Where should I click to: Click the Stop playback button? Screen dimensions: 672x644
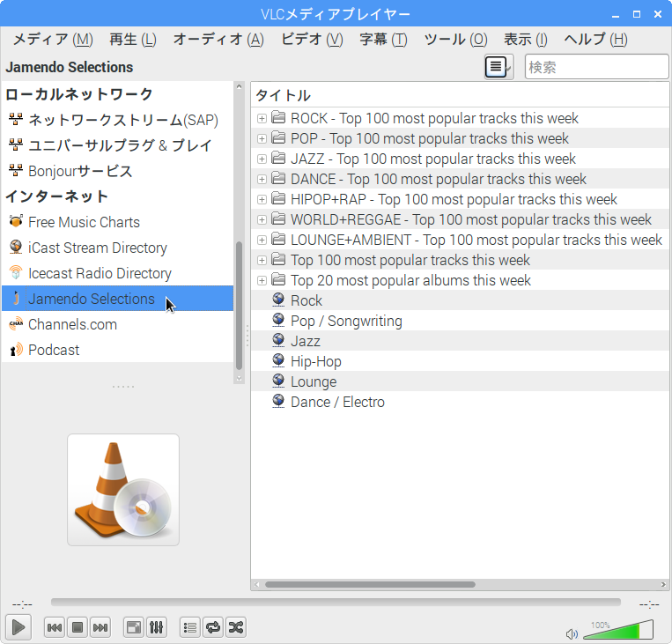click(78, 627)
